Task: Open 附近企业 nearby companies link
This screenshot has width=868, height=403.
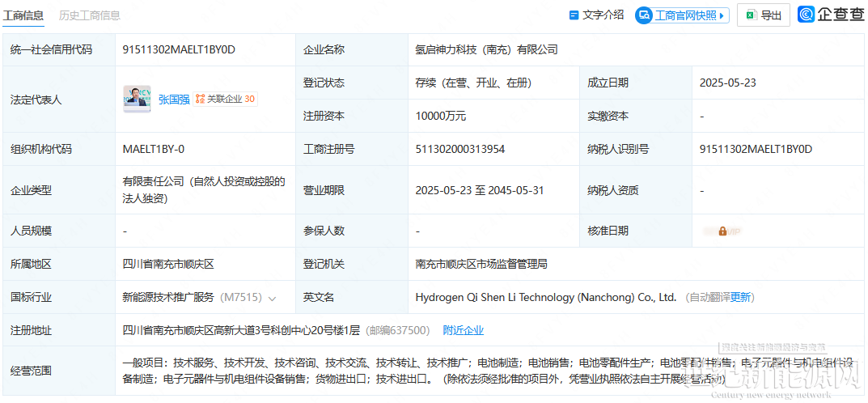Action: [x=463, y=330]
